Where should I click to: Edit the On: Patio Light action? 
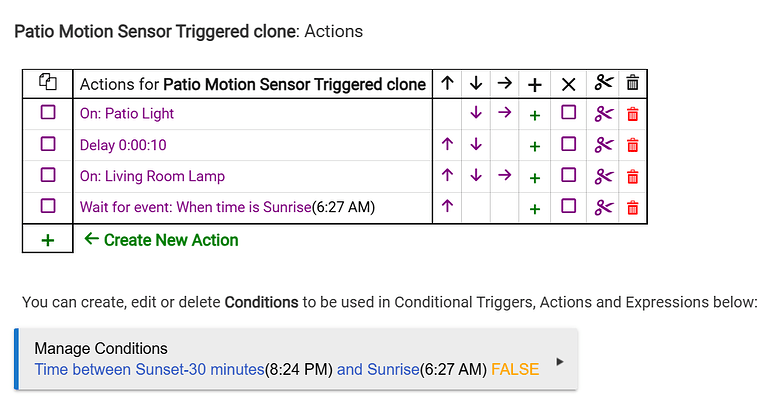point(127,114)
